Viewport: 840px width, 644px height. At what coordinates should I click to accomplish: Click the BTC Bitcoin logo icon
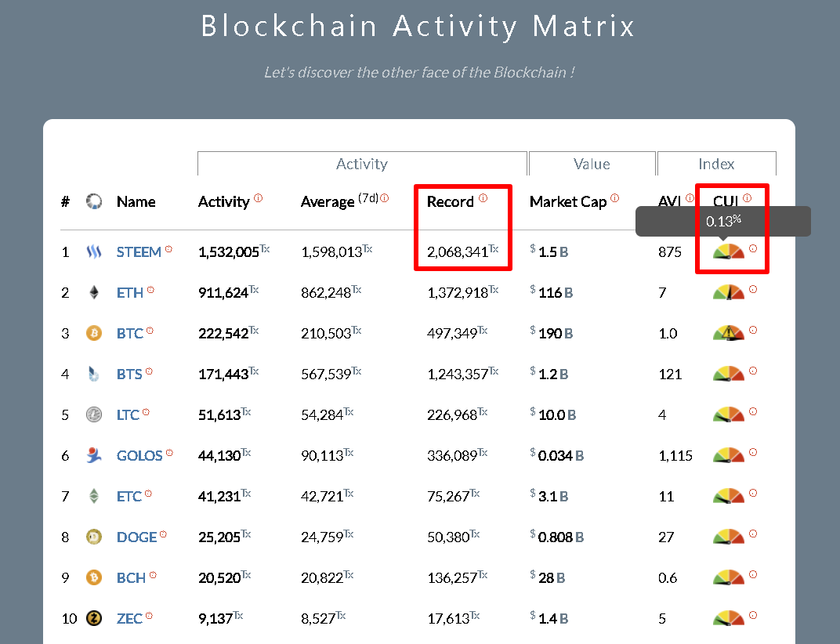coord(94,333)
